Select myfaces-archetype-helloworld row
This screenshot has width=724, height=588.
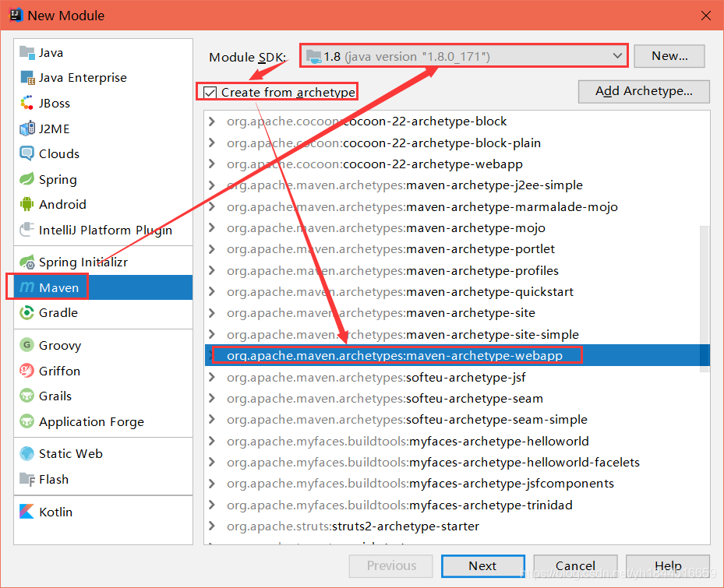[457, 441]
